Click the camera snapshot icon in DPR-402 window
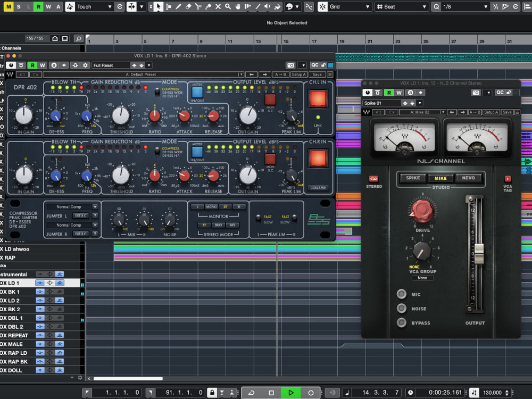 [x=291, y=65]
